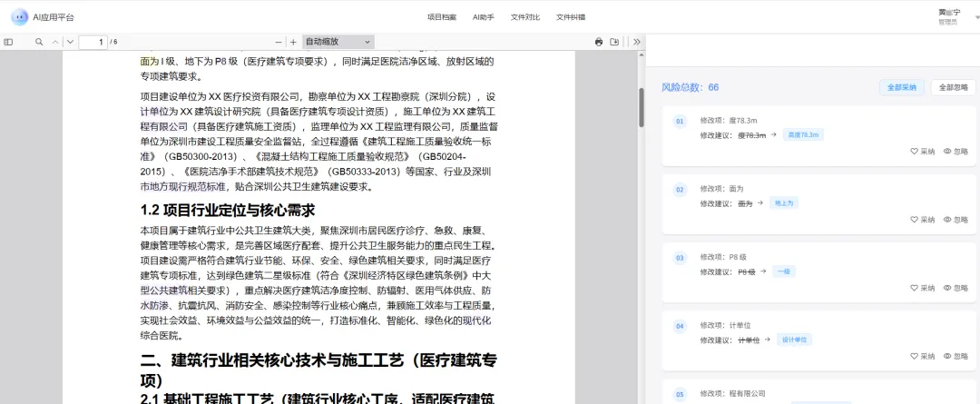Image resolution: width=980 pixels, height=404 pixels.
Task: Open the AI助手 tab
Action: click(483, 17)
